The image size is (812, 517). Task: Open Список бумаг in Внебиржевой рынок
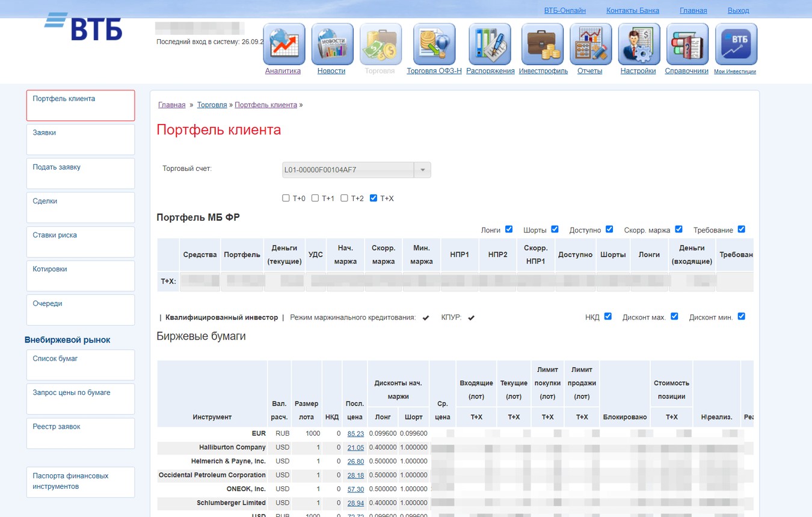pos(81,365)
